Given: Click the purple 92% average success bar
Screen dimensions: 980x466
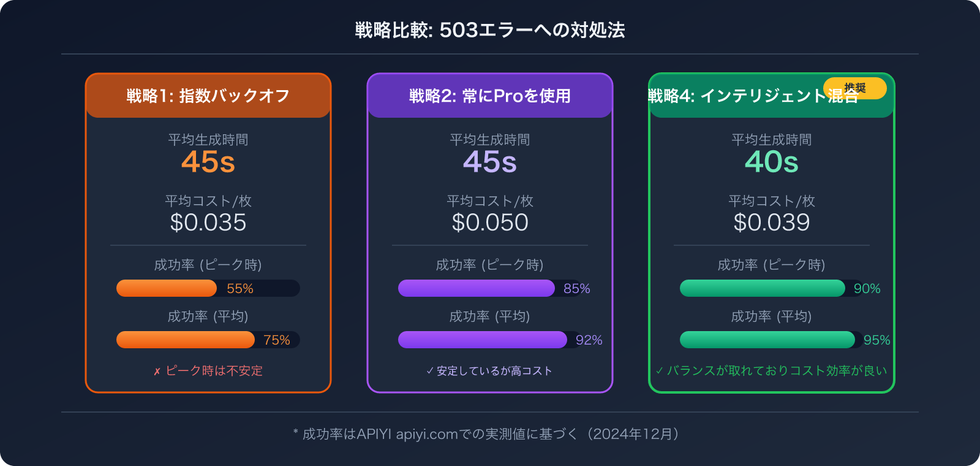Looking at the screenshot, I should coord(482,340).
